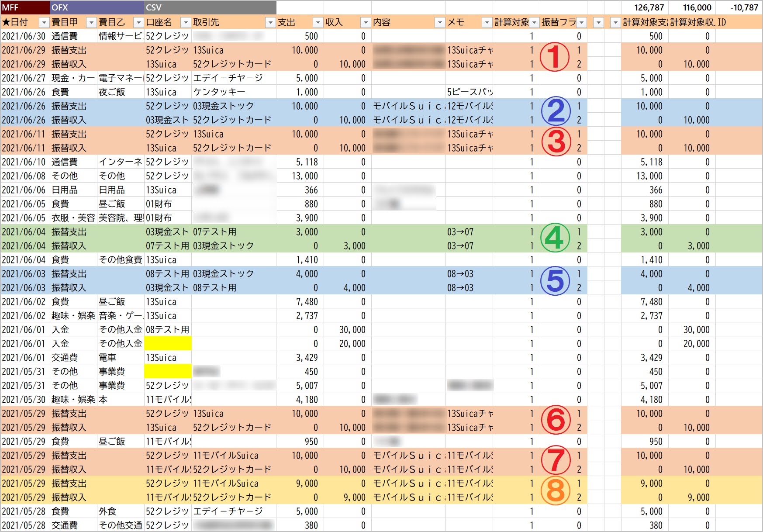763x532 pixels.
Task: Select the 116,000 total cell
Action: point(692,7)
